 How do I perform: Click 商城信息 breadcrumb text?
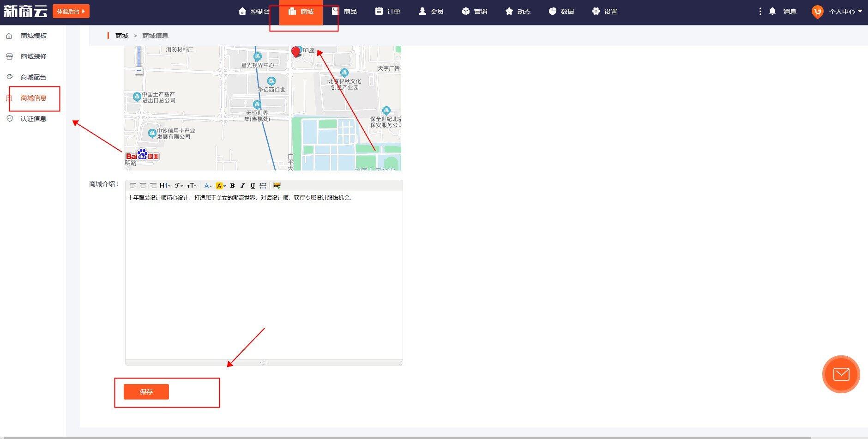[155, 36]
